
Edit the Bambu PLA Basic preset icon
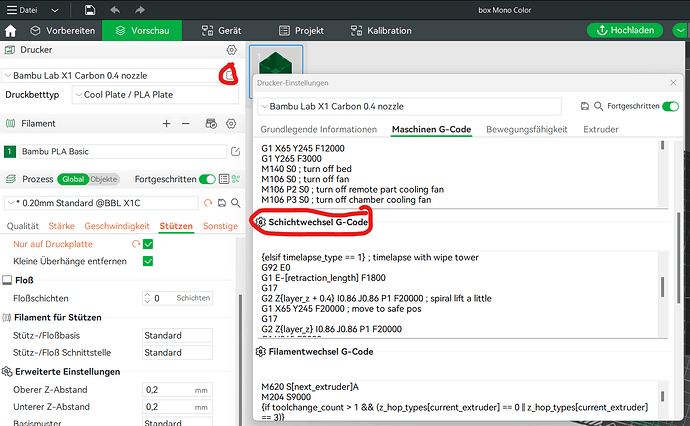tap(235, 151)
